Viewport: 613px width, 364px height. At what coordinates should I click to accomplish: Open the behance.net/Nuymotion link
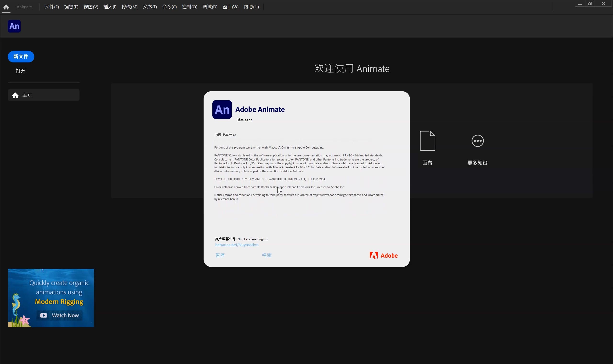237,245
